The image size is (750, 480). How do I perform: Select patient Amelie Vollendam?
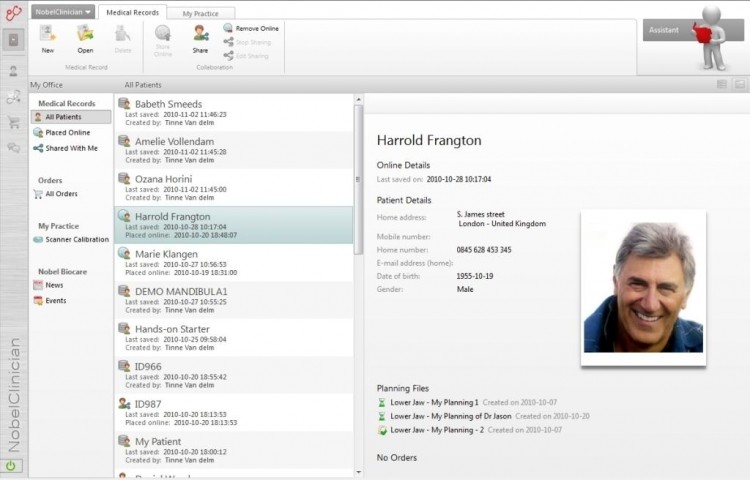click(234, 150)
